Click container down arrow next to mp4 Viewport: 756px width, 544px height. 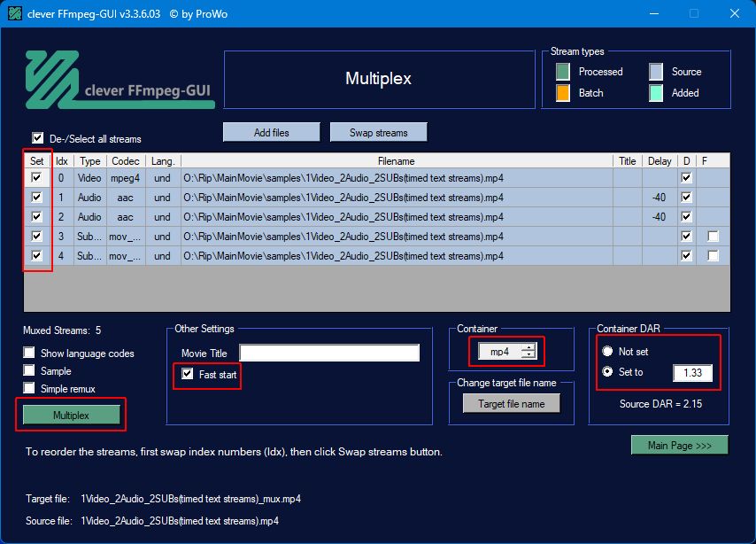(x=529, y=354)
